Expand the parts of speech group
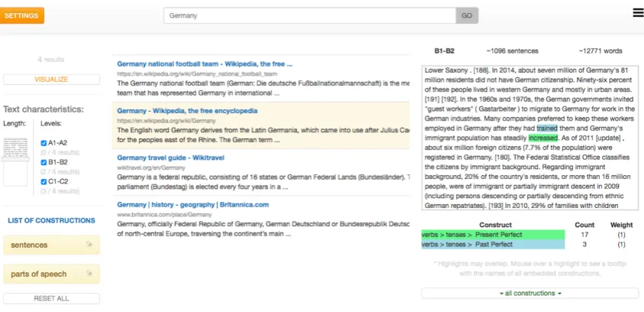Image resolution: width=644 pixels, height=312 pixels. (51, 274)
